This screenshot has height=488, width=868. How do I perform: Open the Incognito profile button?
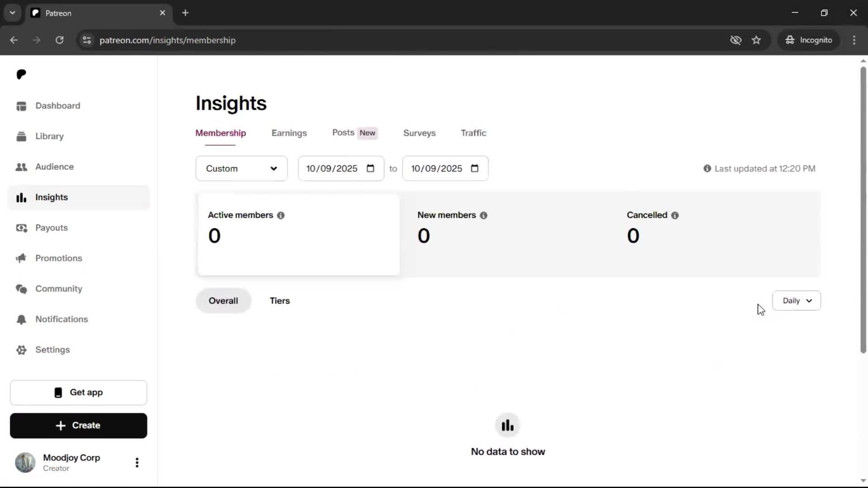[809, 40]
